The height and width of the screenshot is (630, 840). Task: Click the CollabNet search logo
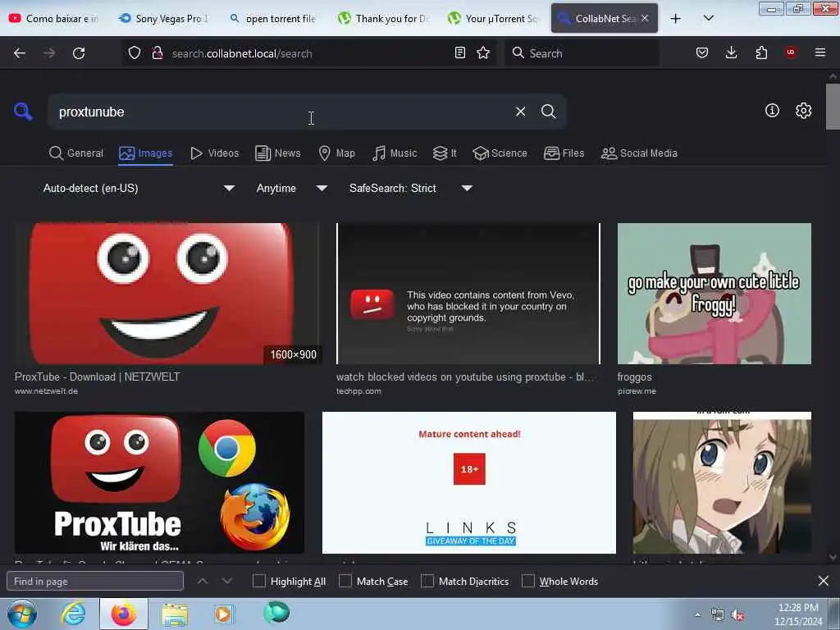[23, 112]
